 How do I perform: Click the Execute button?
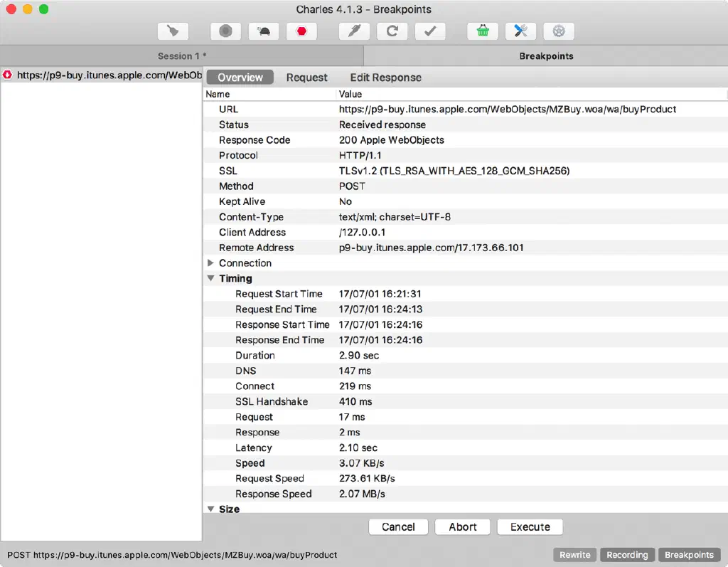(530, 527)
